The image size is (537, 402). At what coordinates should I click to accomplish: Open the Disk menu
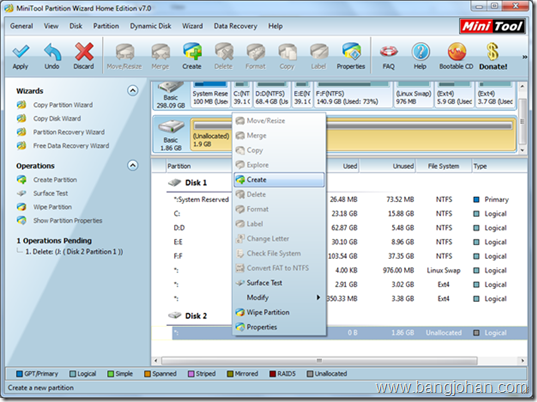tap(76, 26)
